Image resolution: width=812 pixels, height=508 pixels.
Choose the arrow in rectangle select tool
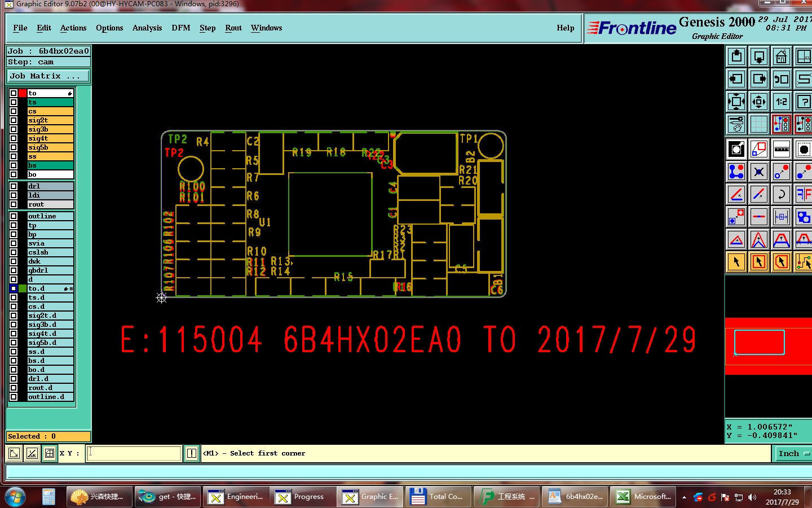(x=759, y=262)
